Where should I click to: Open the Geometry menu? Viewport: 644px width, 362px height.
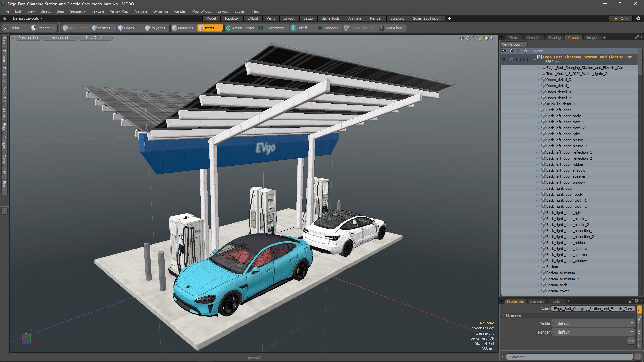coord(77,11)
